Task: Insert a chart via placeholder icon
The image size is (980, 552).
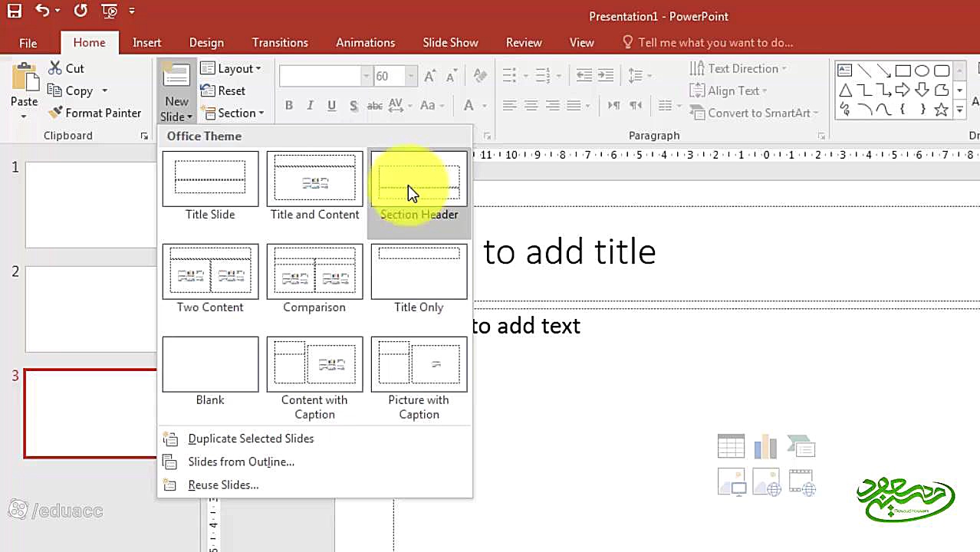Action: coord(765,446)
